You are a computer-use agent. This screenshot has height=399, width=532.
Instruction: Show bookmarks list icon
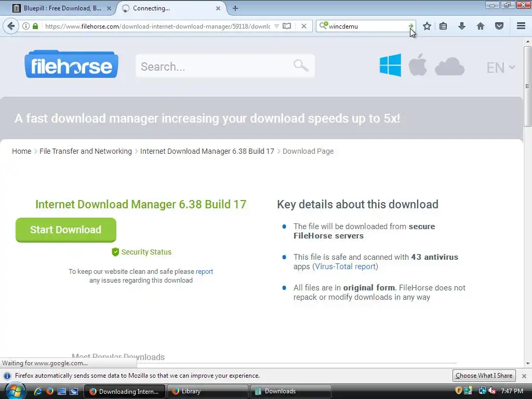point(443,26)
